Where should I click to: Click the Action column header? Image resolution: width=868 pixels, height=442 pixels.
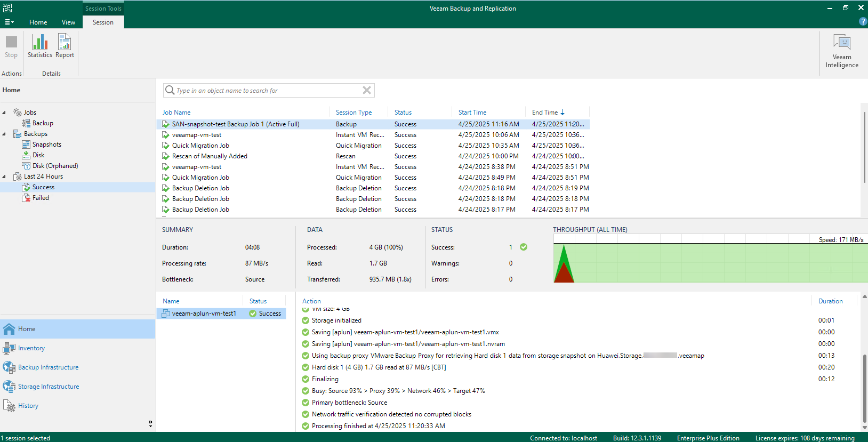coord(311,301)
